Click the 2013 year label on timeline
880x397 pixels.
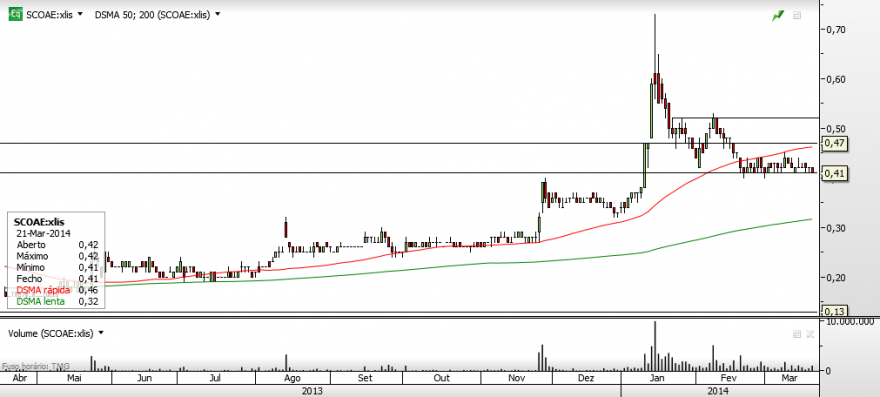tap(311, 390)
